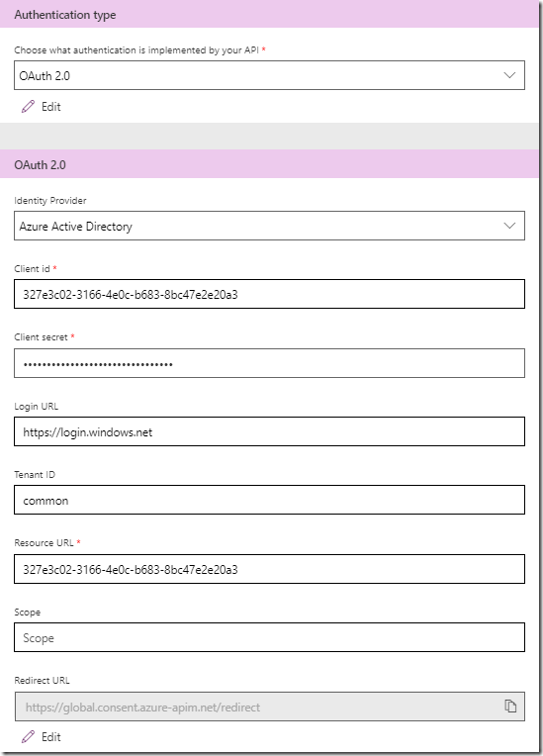The height and width of the screenshot is (756, 543).
Task: Click the Edit link under Authentication type
Action: click(x=51, y=107)
